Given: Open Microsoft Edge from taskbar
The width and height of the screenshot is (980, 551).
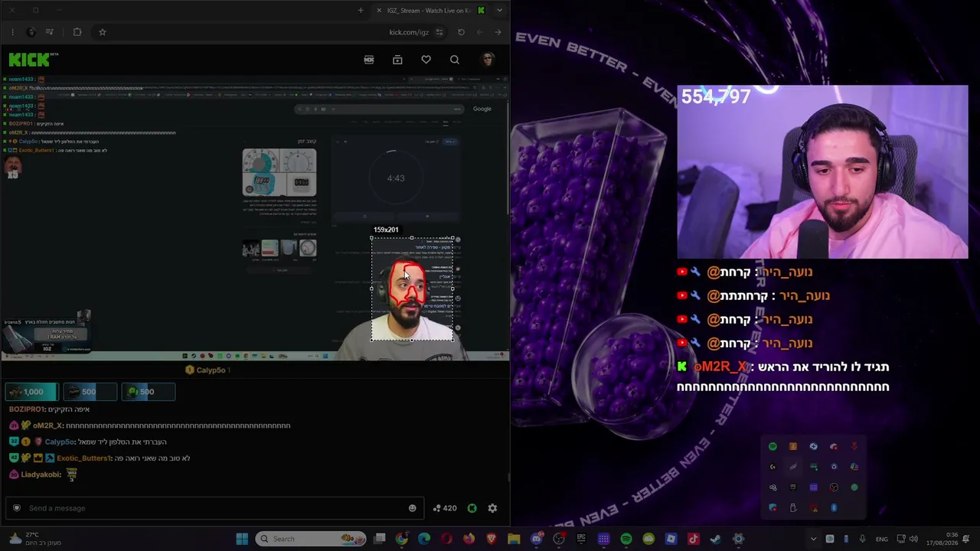Looking at the screenshot, I should [x=424, y=539].
